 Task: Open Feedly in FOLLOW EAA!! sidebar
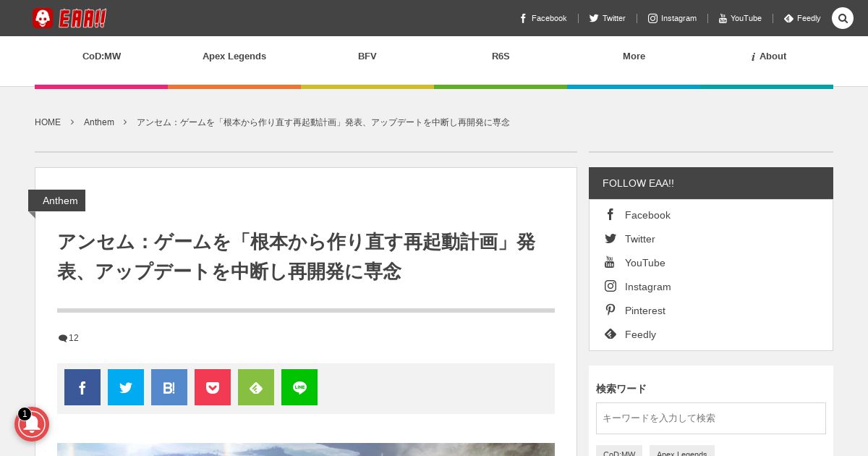pyautogui.click(x=631, y=334)
